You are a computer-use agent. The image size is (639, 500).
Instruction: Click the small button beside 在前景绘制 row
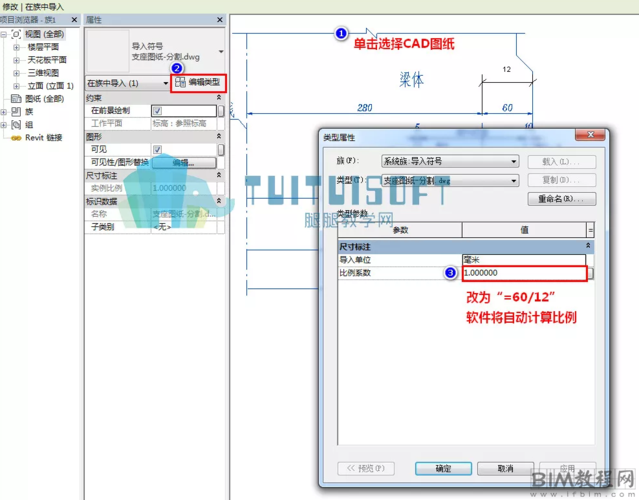pyautogui.click(x=221, y=111)
